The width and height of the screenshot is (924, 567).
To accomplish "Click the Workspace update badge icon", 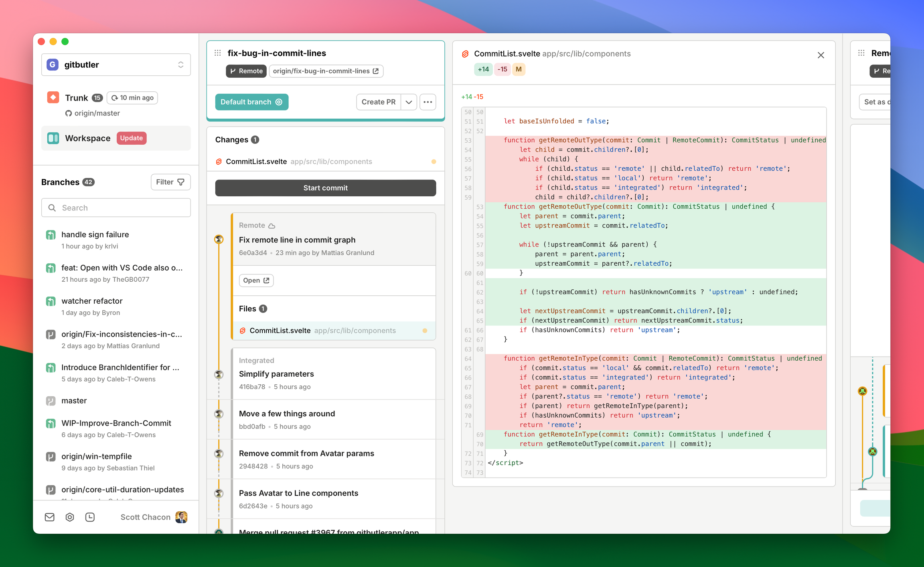I will pos(130,138).
